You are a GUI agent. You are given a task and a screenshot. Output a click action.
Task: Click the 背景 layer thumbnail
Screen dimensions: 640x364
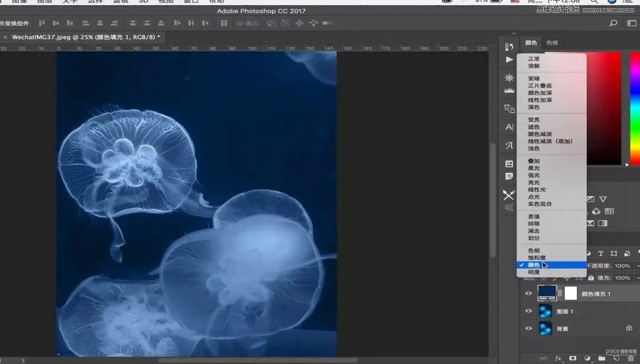pos(545,328)
